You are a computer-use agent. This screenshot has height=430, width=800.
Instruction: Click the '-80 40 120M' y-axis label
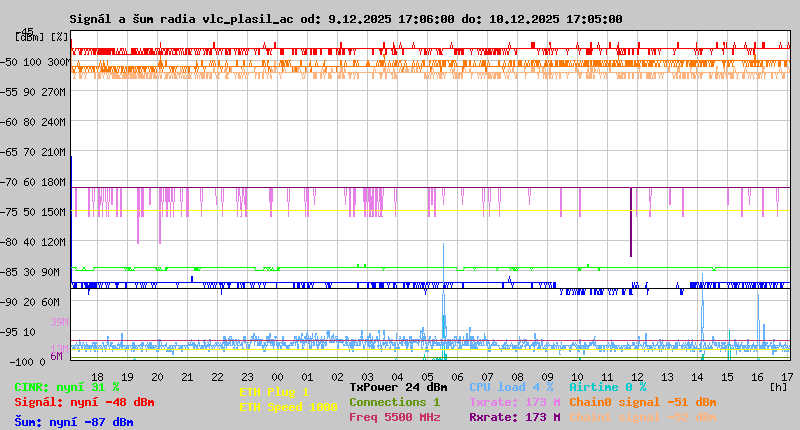point(34,242)
